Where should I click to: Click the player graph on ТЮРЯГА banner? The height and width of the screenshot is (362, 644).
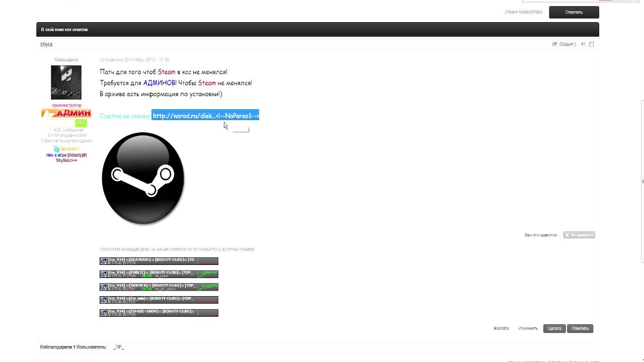point(207,287)
